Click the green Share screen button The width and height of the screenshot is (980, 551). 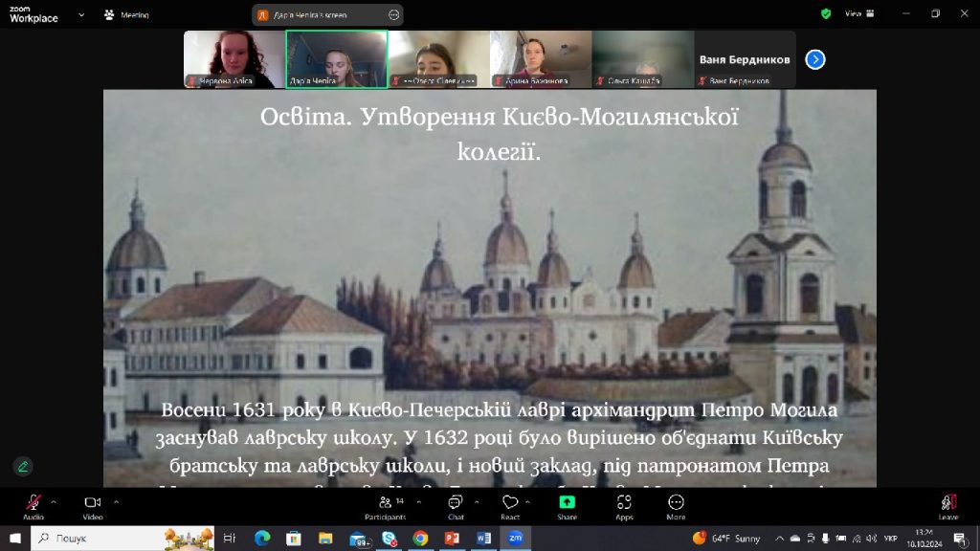point(567,507)
